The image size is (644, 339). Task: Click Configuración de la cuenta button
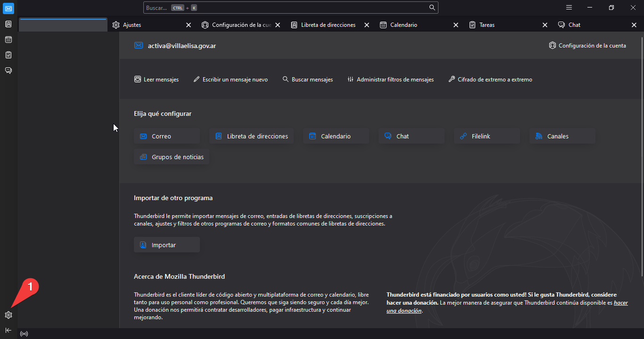(x=587, y=46)
